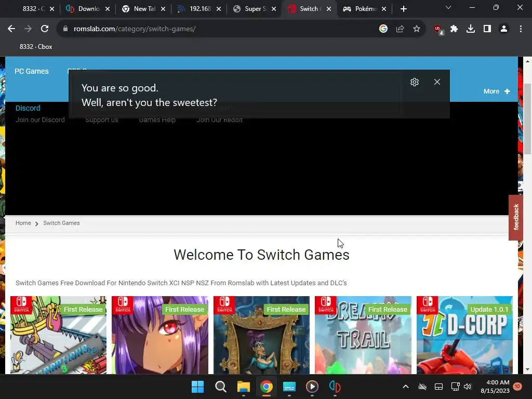Open the cloud sync tray icon
The image size is (532, 399).
[x=422, y=387]
